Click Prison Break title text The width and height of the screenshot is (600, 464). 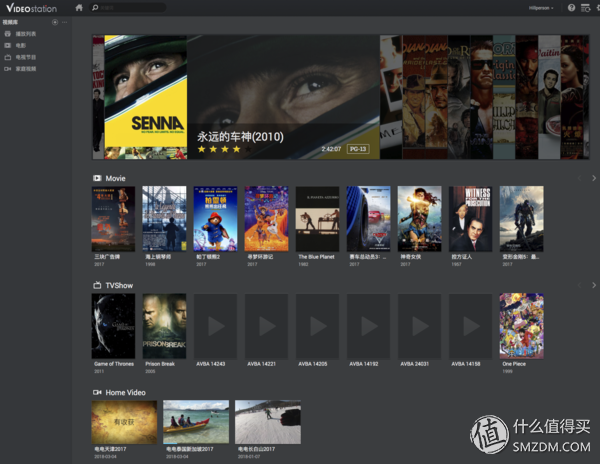160,364
